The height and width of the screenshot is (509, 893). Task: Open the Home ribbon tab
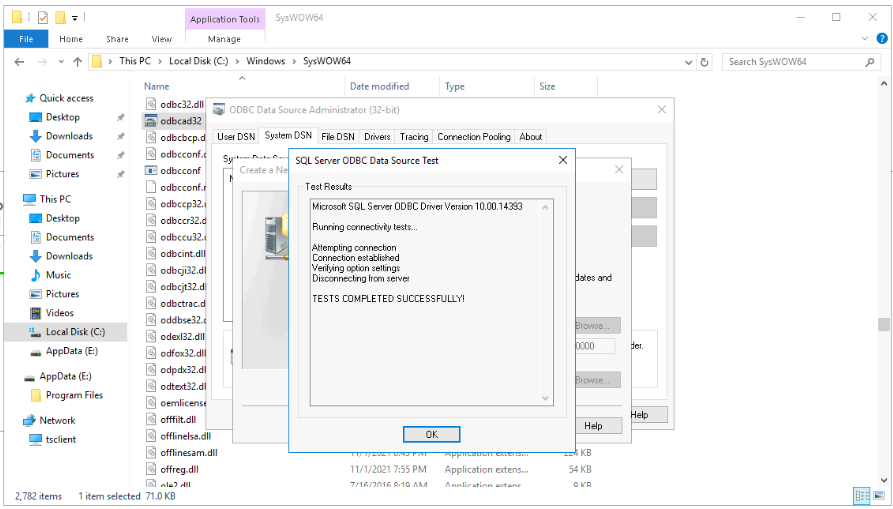click(71, 39)
